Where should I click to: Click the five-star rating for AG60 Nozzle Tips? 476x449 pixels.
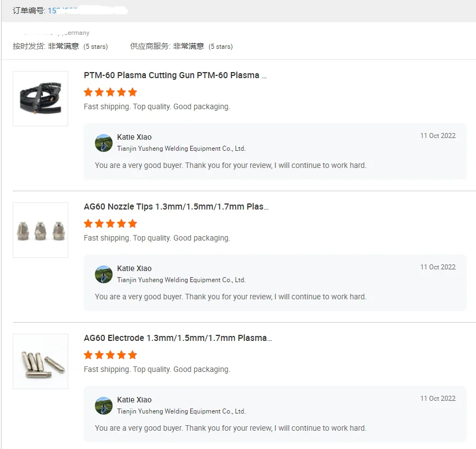coord(110,223)
